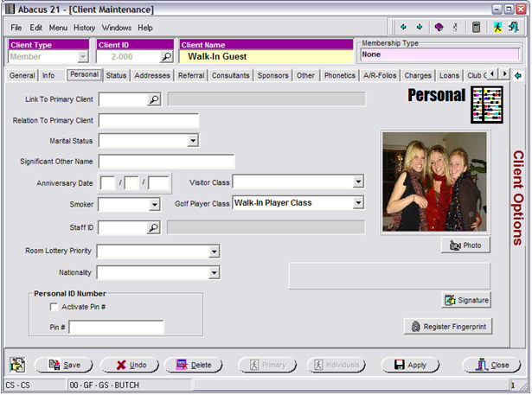Click the running figure icon on yellow

coord(498,28)
